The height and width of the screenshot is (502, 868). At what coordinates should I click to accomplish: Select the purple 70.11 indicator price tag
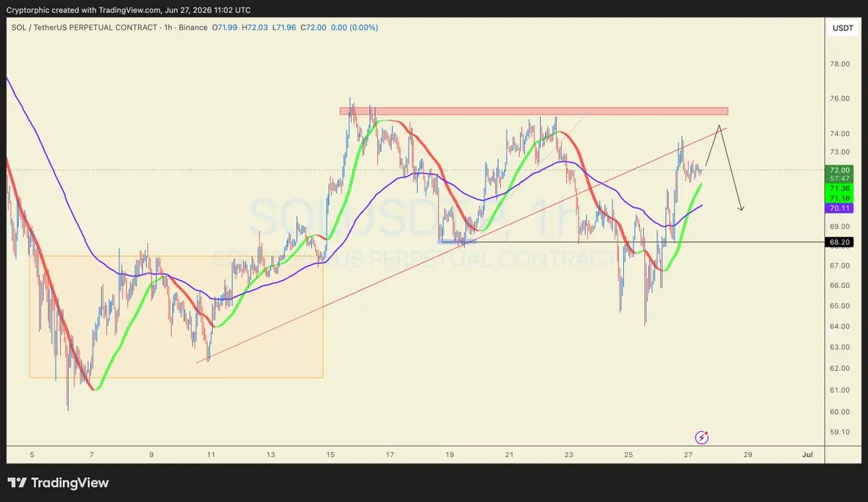tap(839, 208)
